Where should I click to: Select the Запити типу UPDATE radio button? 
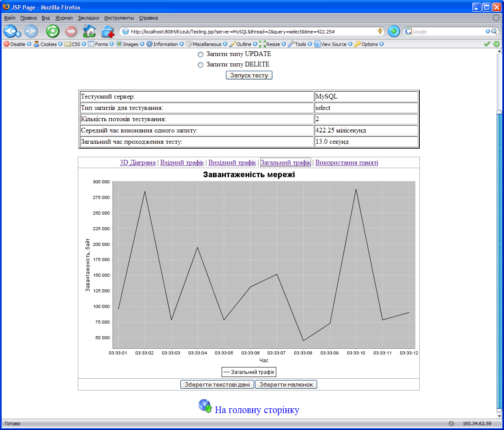200,54
